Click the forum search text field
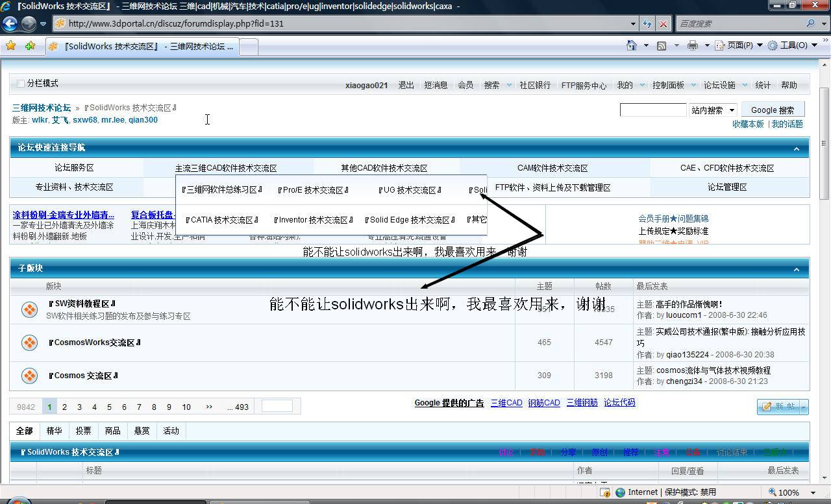This screenshot has height=504, width=831. click(x=652, y=110)
